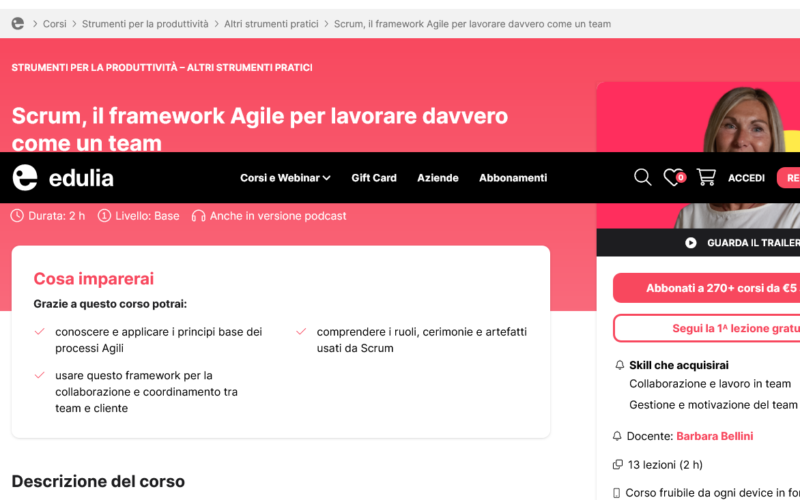Expand the Corsi e Webinar dropdown
This screenshot has width=800, height=500.
[285, 178]
